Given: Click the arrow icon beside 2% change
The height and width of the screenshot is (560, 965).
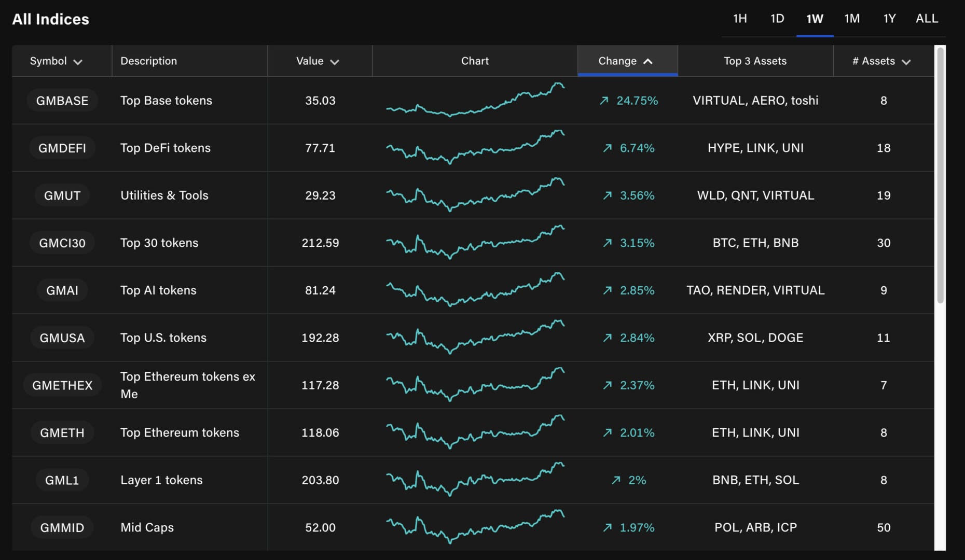Looking at the screenshot, I should [616, 480].
